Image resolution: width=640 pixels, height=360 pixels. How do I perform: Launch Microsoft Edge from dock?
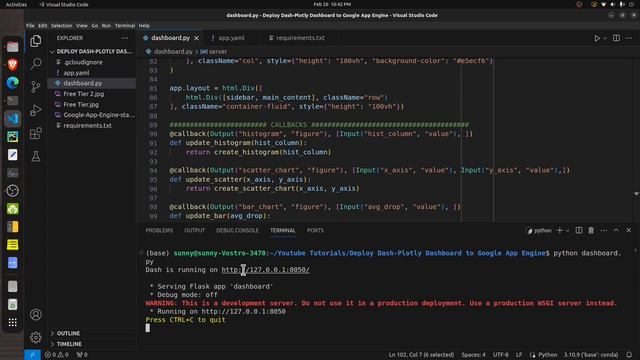click(13, 82)
